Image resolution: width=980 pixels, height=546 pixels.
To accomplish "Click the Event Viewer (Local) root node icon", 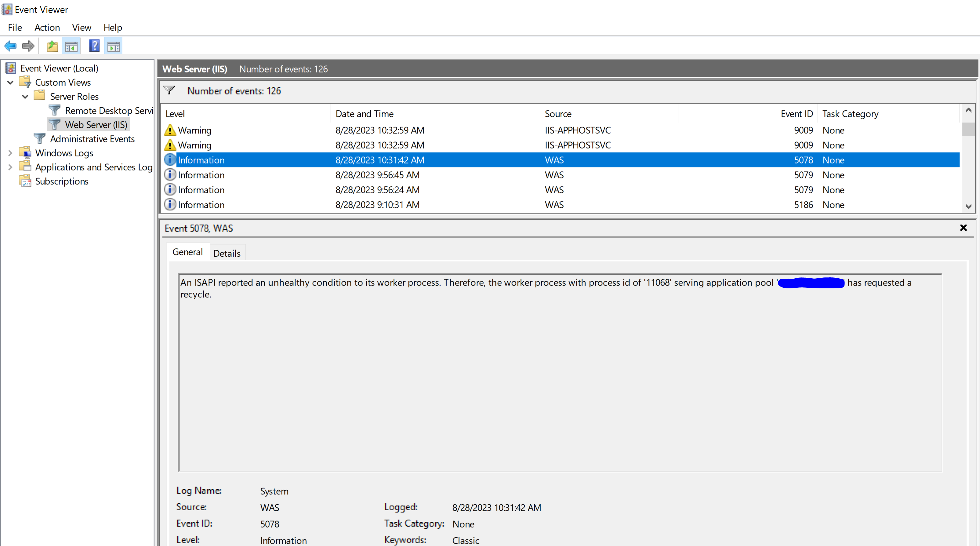I will [11, 68].
